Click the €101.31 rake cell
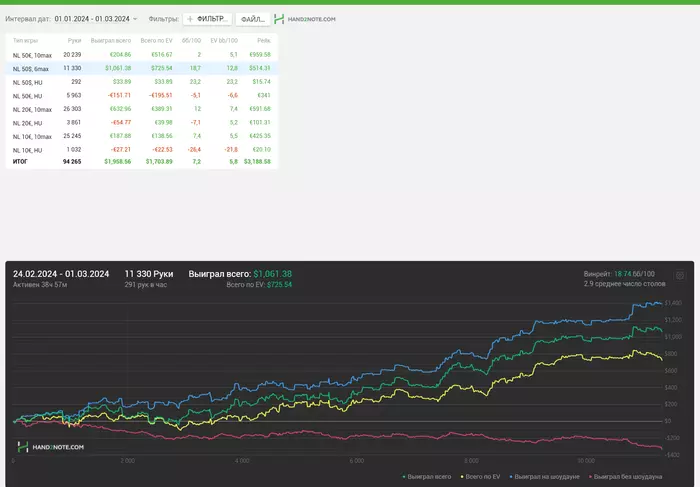 pos(260,122)
